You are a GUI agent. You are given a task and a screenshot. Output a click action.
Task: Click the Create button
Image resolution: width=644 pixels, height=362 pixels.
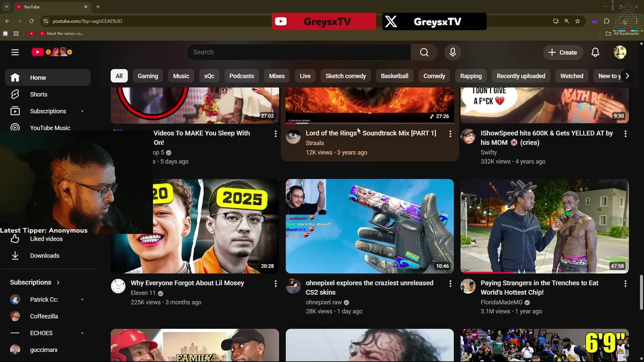(x=562, y=52)
